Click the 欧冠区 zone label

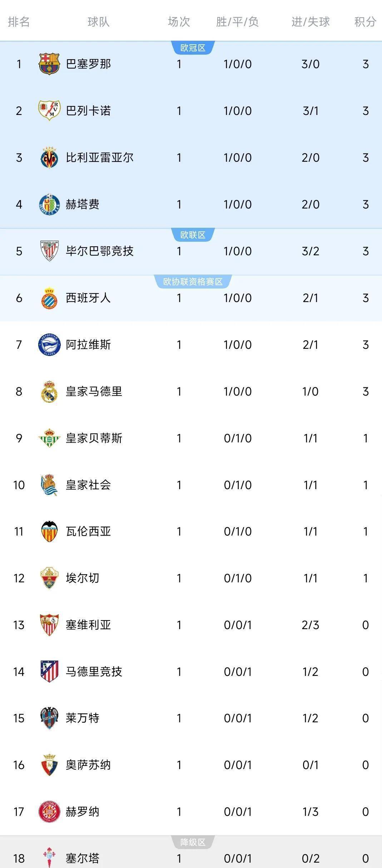(193, 48)
